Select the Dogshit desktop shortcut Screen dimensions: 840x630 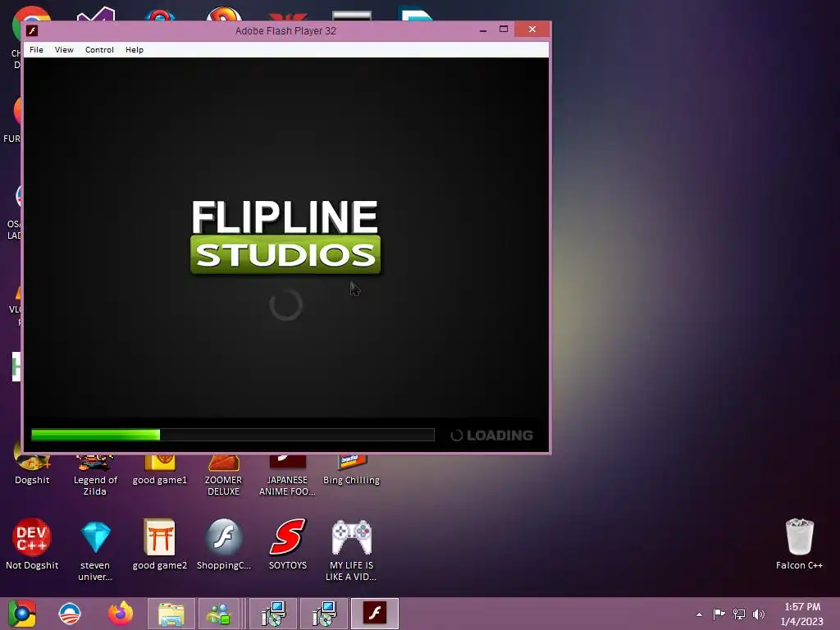coord(32,469)
